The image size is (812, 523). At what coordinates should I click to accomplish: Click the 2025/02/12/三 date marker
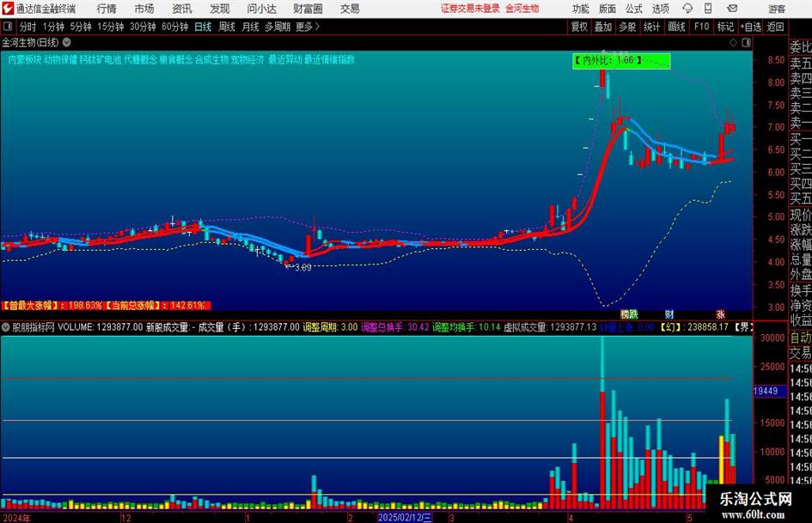tap(405, 517)
